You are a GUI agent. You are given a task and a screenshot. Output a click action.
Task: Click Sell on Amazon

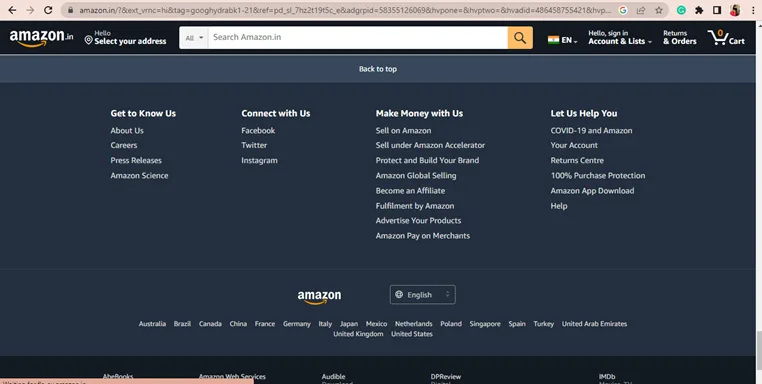tap(403, 130)
